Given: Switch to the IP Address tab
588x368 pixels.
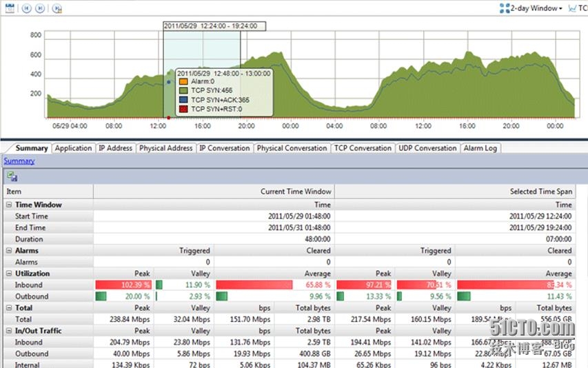Looking at the screenshot, I should tap(115, 148).
